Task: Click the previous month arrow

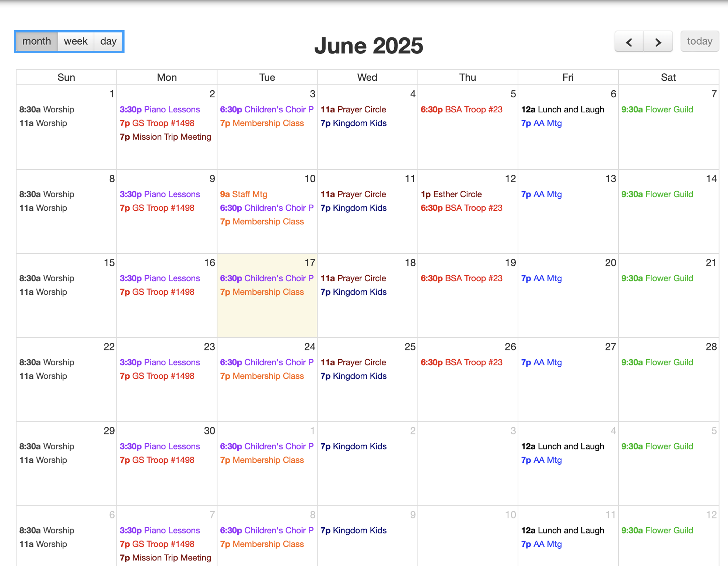Action: [629, 41]
